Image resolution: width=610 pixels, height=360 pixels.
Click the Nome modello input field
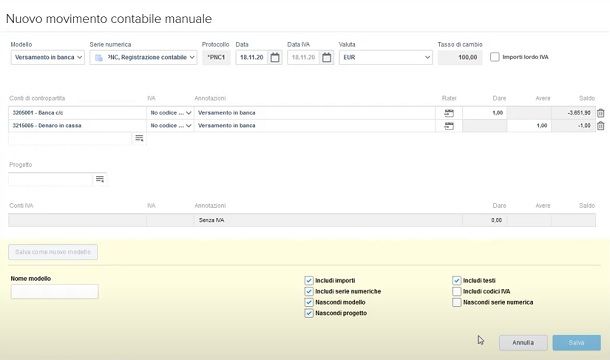pos(54,292)
